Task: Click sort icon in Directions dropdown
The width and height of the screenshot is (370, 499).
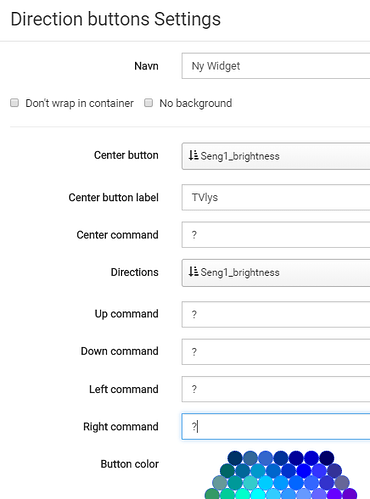Action: (193, 272)
